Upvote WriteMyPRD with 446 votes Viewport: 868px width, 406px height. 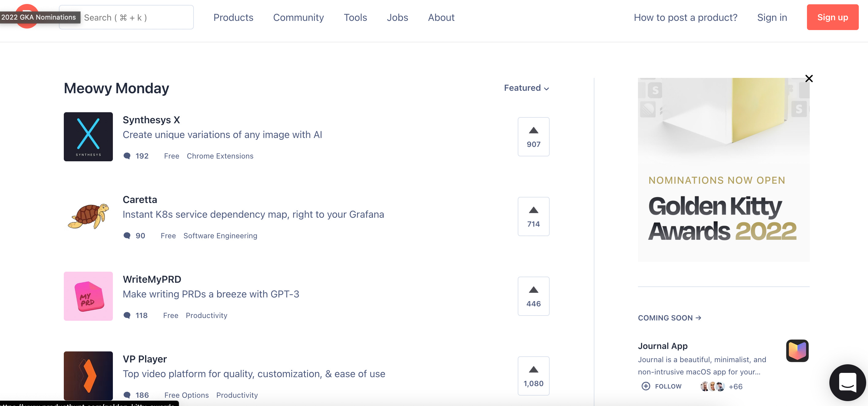533,296
